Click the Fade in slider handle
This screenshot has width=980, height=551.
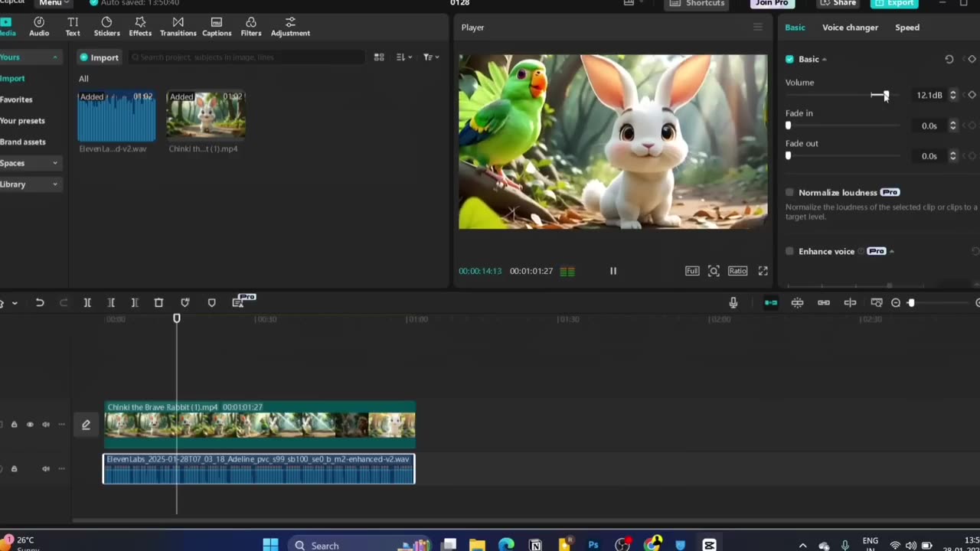click(x=788, y=126)
